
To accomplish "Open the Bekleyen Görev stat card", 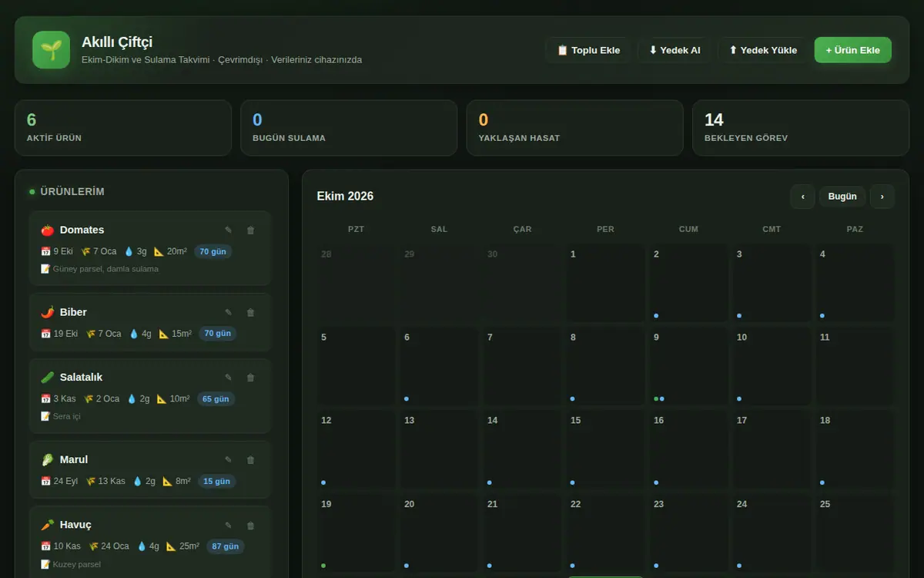I will click(x=801, y=128).
